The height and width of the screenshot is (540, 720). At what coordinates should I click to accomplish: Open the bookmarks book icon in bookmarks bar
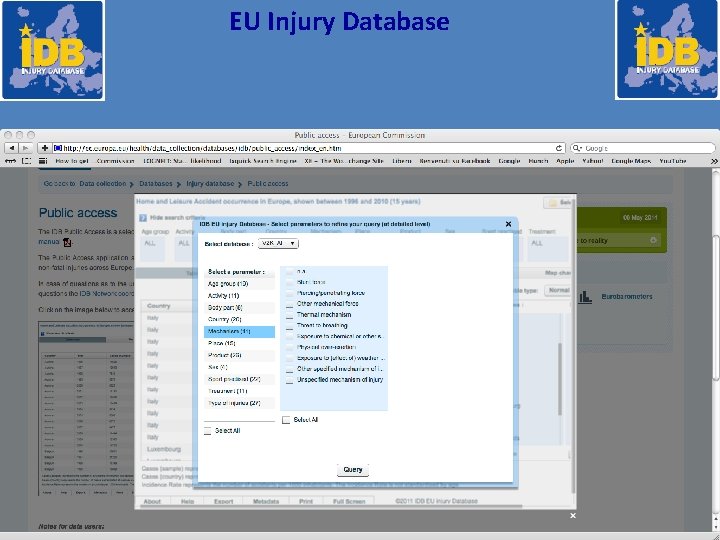27,161
